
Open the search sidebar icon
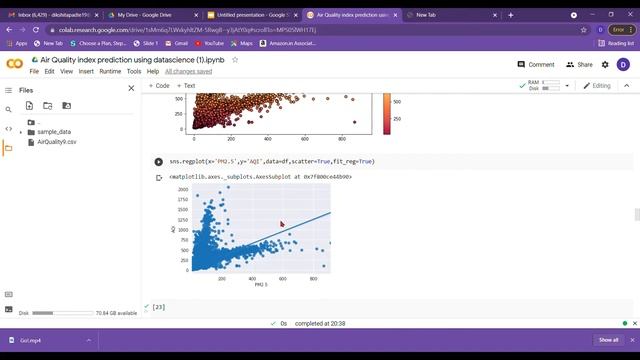(x=8, y=109)
